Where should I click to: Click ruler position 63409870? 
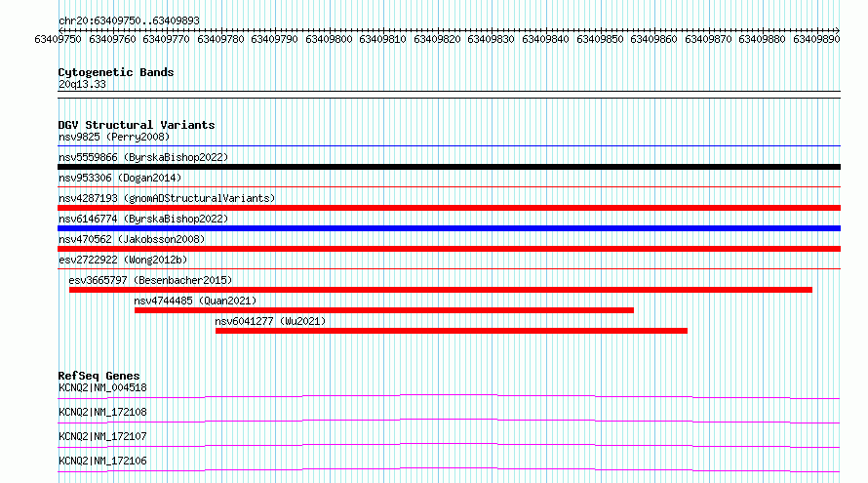[708, 39]
